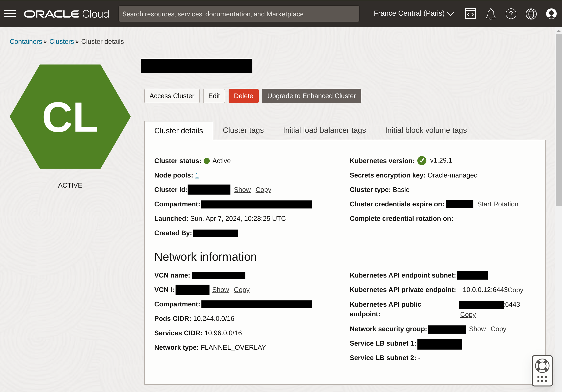The image size is (562, 392).
Task: Open the notifications bell
Action: tap(491, 14)
